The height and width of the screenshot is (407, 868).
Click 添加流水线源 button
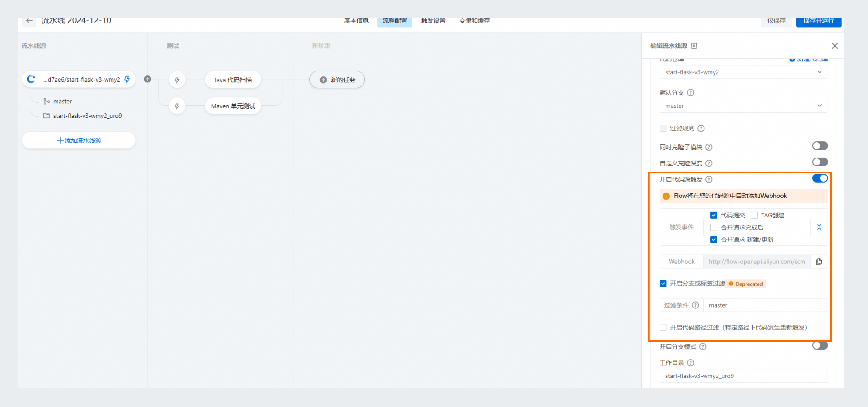[79, 140]
